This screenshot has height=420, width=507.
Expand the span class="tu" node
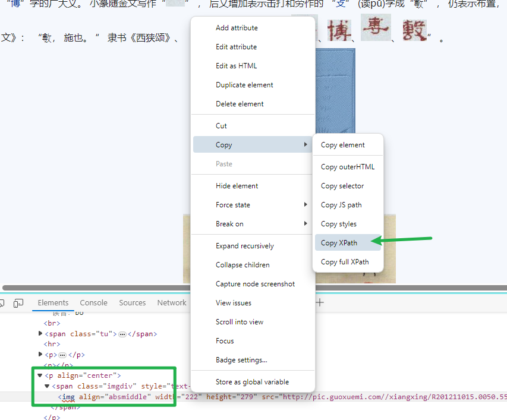[40, 333]
